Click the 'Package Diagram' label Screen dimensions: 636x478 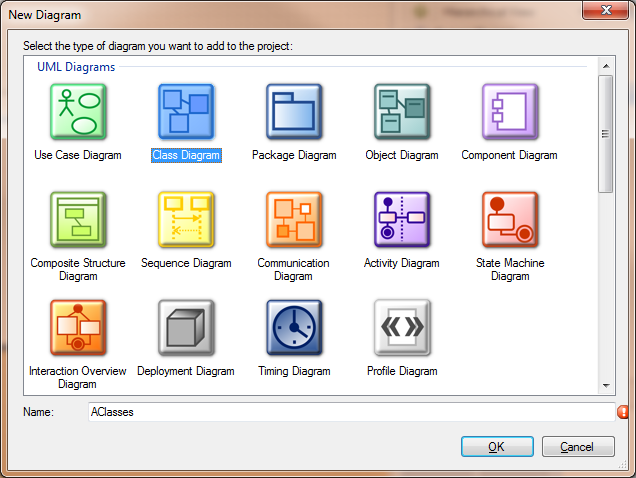point(294,155)
